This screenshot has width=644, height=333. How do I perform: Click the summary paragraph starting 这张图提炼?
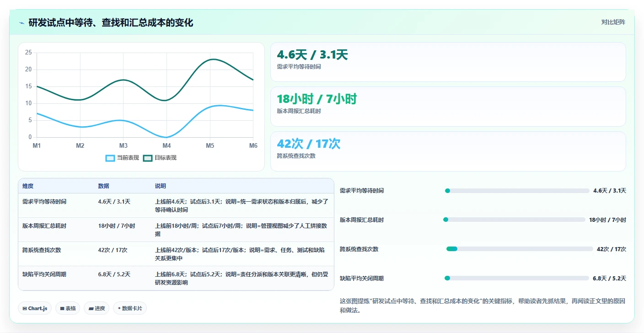(483, 306)
